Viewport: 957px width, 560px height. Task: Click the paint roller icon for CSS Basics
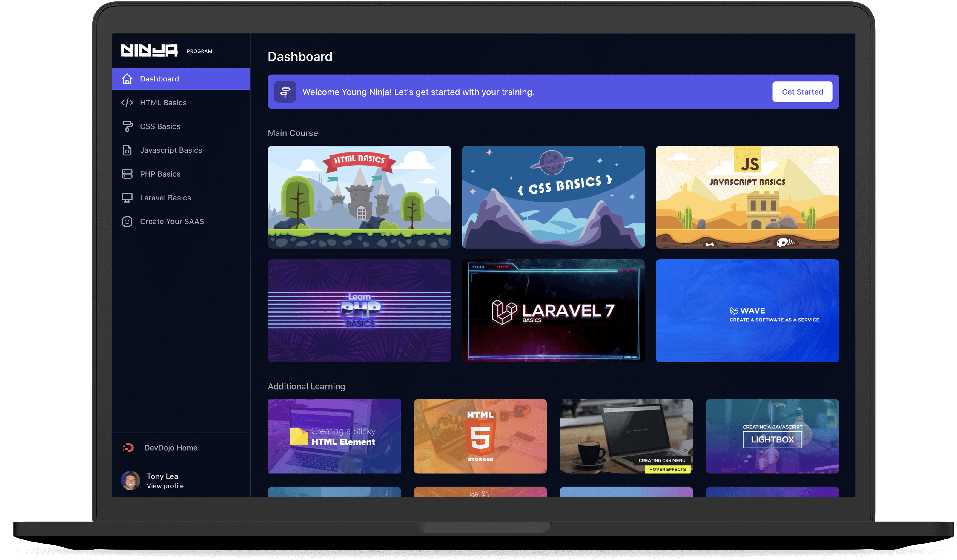pyautogui.click(x=127, y=126)
